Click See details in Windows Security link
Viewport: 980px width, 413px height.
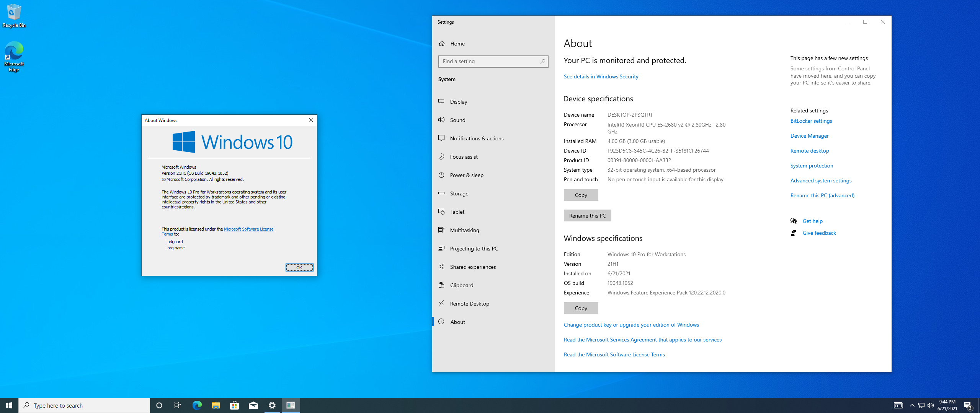[600, 75]
